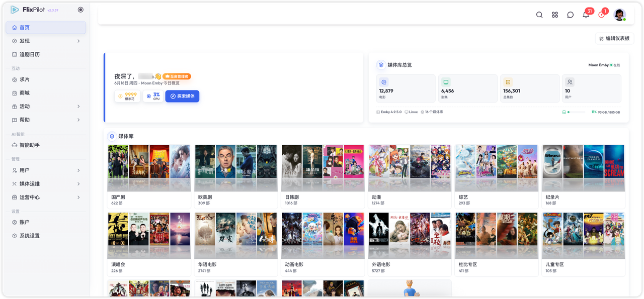Open the search icon in top bar
Viewport: 644px width, 299px height.
click(x=539, y=15)
